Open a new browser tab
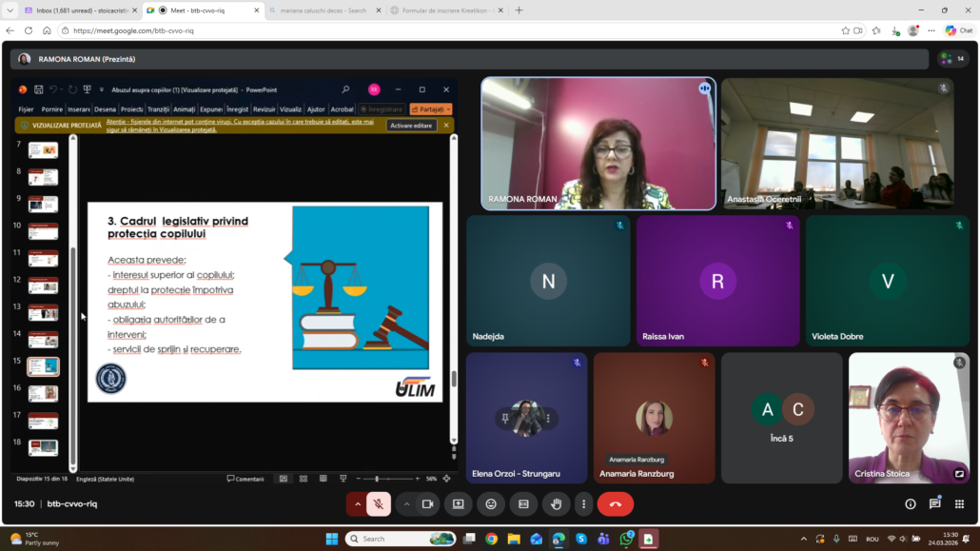This screenshot has height=551, width=980. point(519,10)
